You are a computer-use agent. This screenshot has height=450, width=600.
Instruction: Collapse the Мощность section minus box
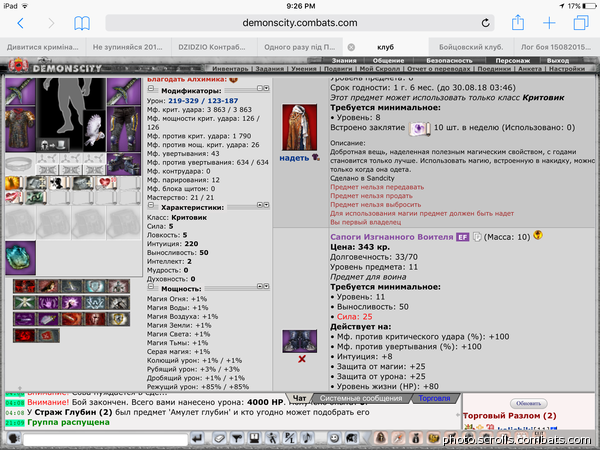[x=151, y=287]
